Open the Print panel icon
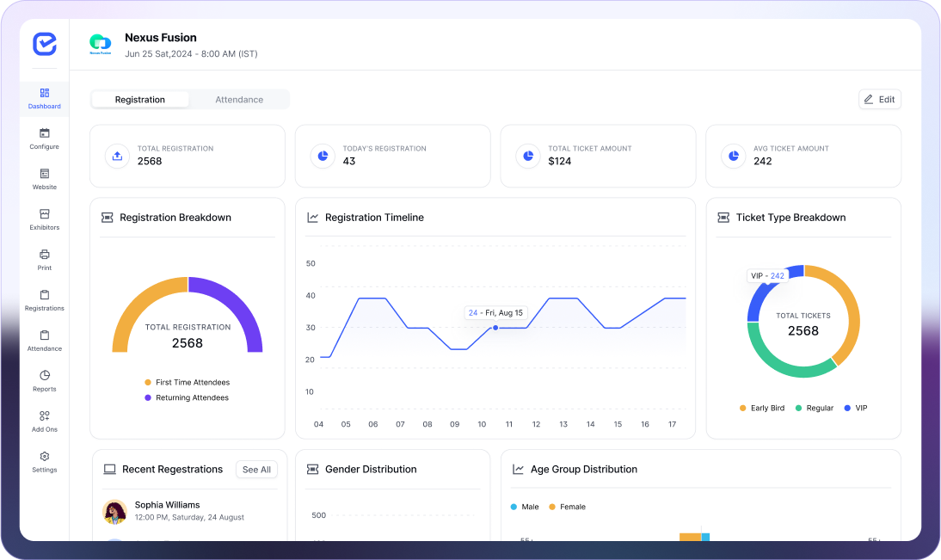This screenshot has height=560, width=941. (x=44, y=257)
